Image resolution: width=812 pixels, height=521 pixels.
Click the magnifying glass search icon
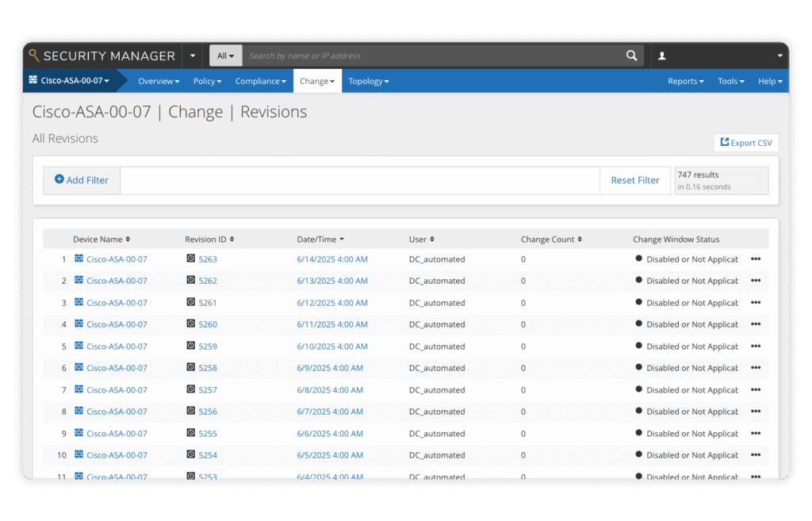tap(631, 56)
